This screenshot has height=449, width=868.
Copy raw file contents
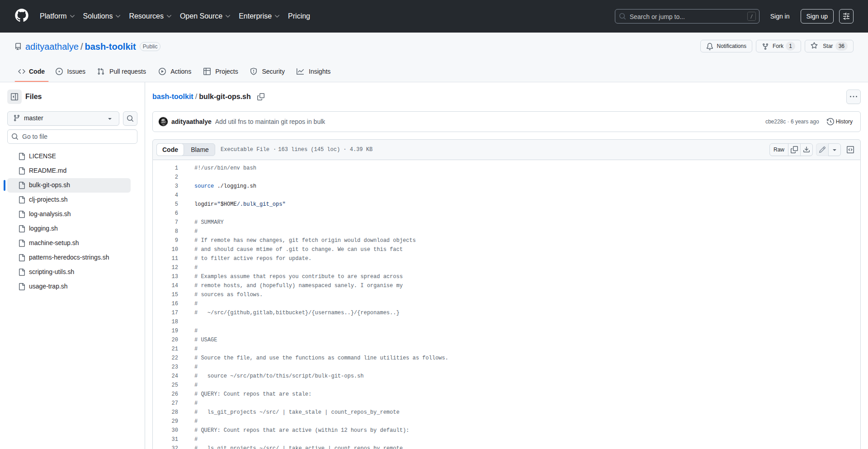click(794, 150)
